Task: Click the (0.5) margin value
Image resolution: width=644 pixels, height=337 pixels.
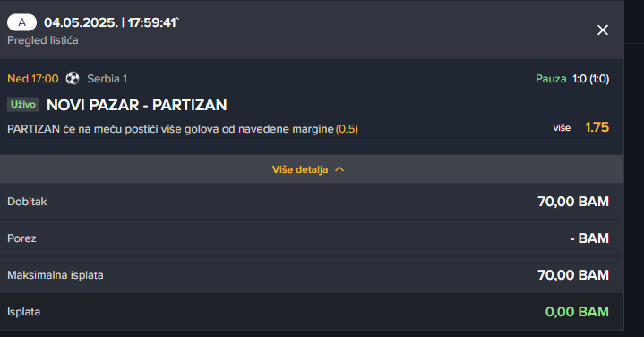Action: [x=347, y=129]
